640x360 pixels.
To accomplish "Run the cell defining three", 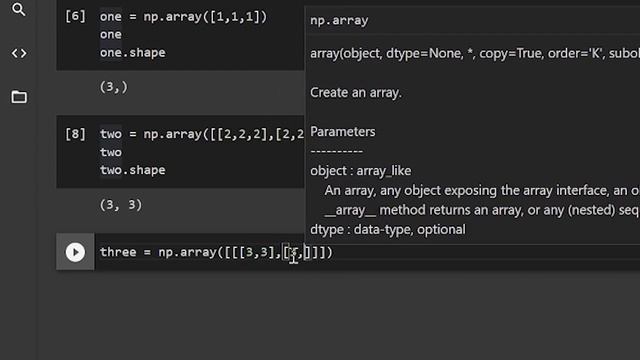I will click(75, 252).
